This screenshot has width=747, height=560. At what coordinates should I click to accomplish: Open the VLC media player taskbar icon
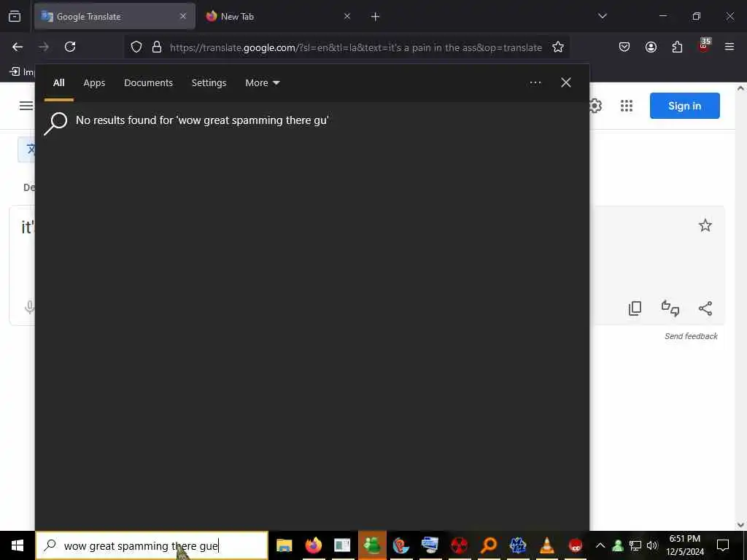547,545
